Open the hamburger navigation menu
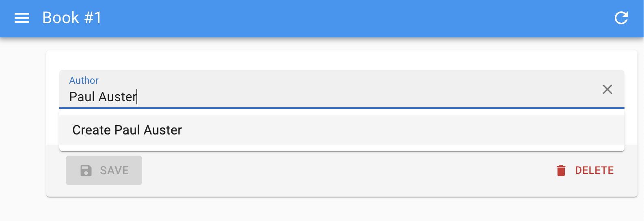The height and width of the screenshot is (221, 644). point(22,18)
